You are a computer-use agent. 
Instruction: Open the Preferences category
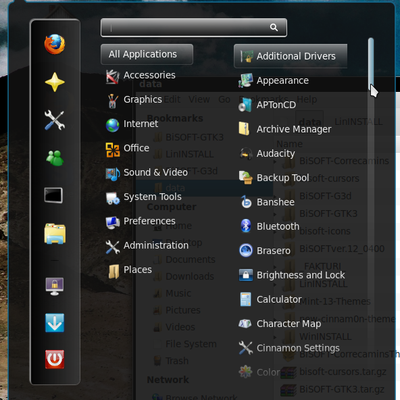point(140,222)
